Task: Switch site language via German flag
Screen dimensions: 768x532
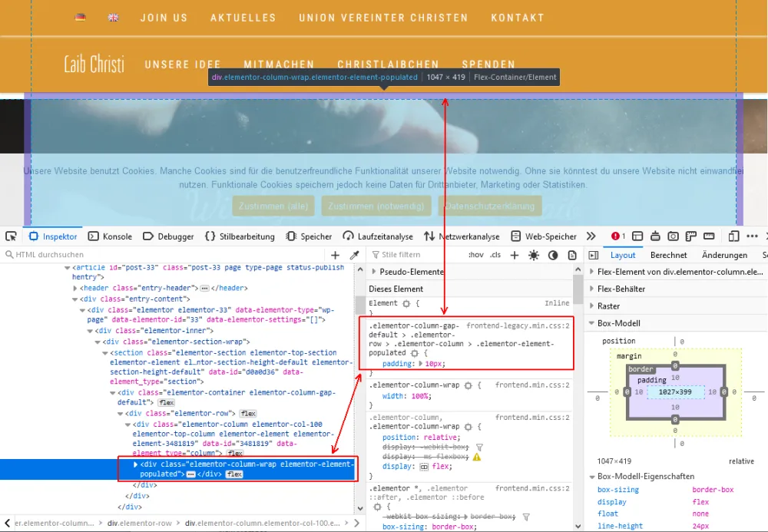Action: point(81,18)
